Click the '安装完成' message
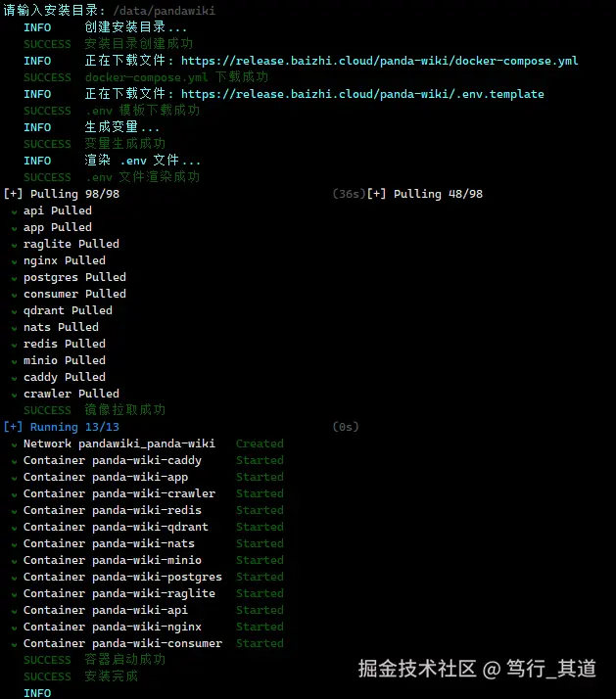This screenshot has width=616, height=699. pyautogui.click(x=112, y=676)
